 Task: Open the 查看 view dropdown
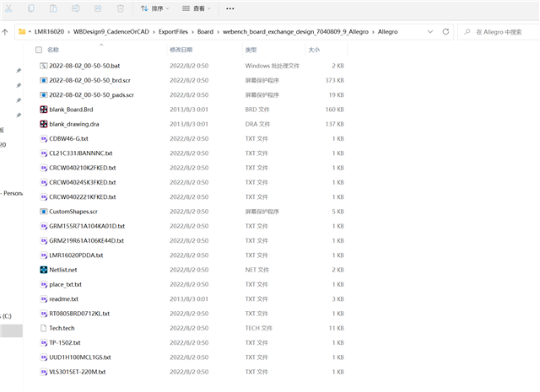(x=197, y=8)
